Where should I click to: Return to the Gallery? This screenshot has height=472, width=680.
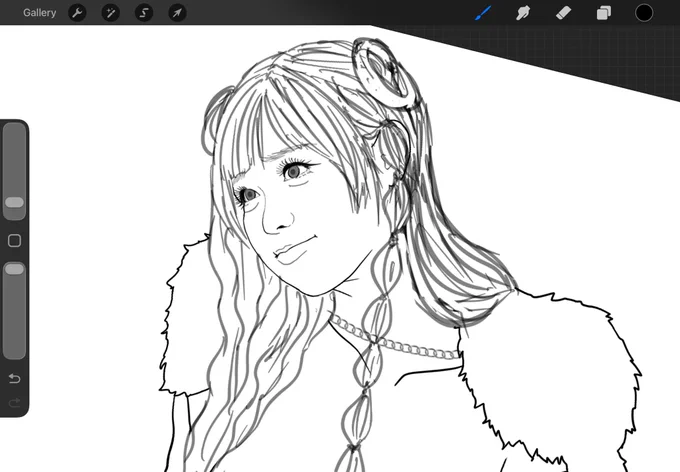pos(39,13)
